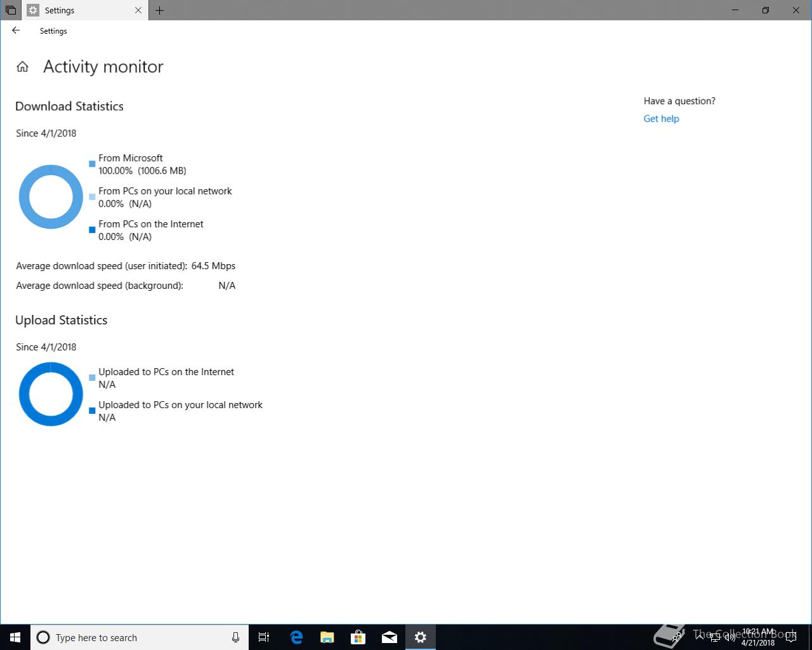Open network status tray icon
812x650 pixels.
(x=715, y=637)
